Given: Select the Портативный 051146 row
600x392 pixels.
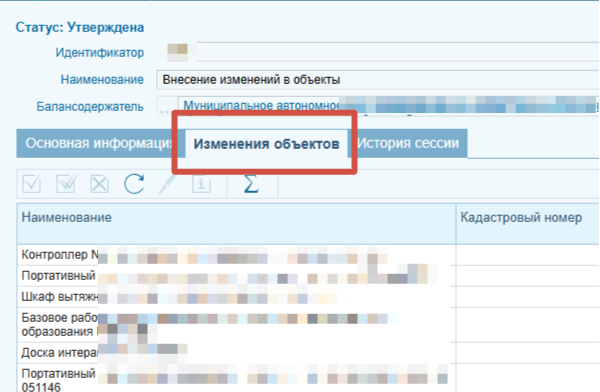Looking at the screenshot, I should click(308, 378).
